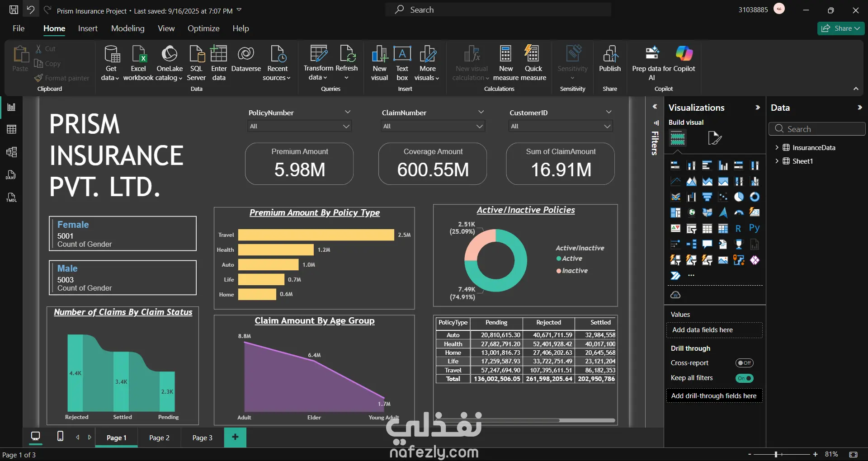Create a New measure

(x=506, y=63)
